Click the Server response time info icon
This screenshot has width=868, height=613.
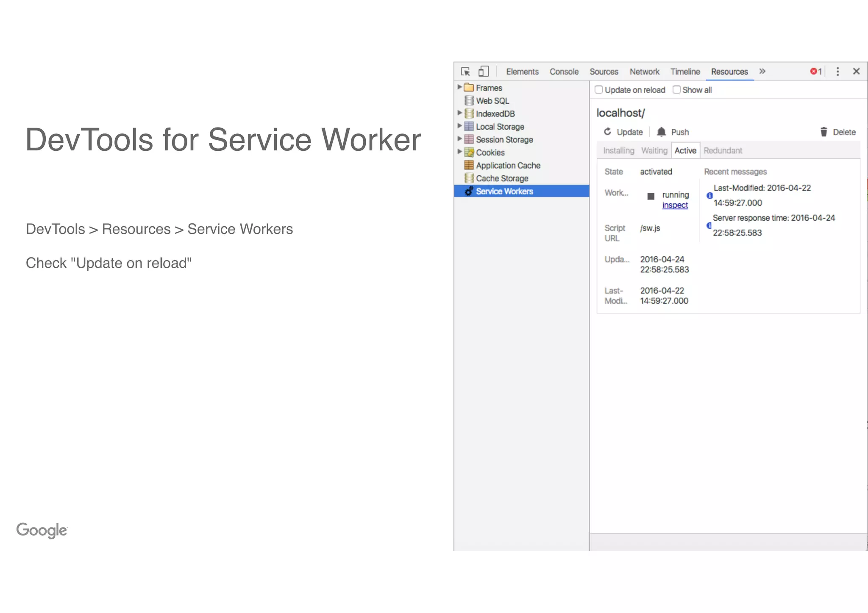(709, 225)
